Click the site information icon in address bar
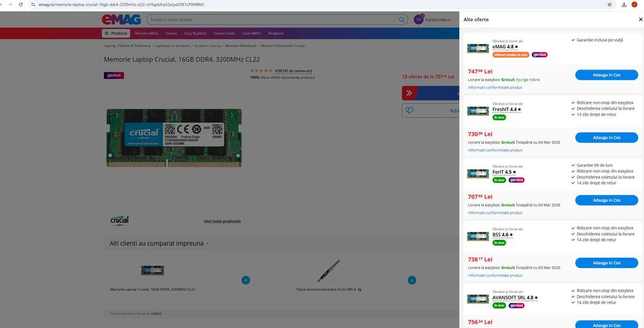 pos(33,5)
